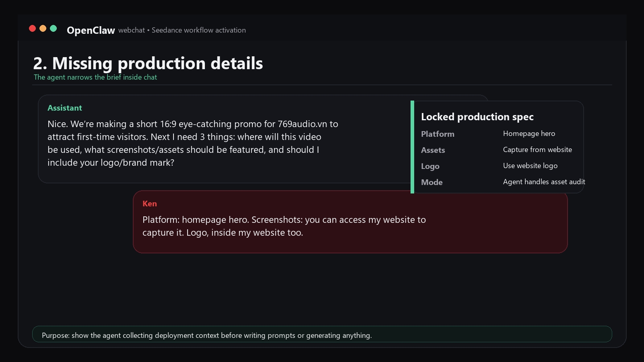Click 'Locked production spec' card title
Image resolution: width=644 pixels, height=362 pixels.
(477, 117)
